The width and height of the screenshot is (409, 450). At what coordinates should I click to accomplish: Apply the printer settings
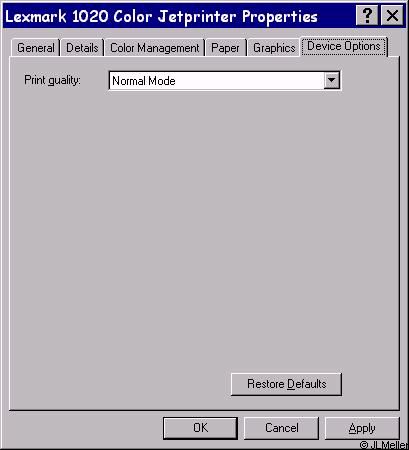tap(362, 428)
